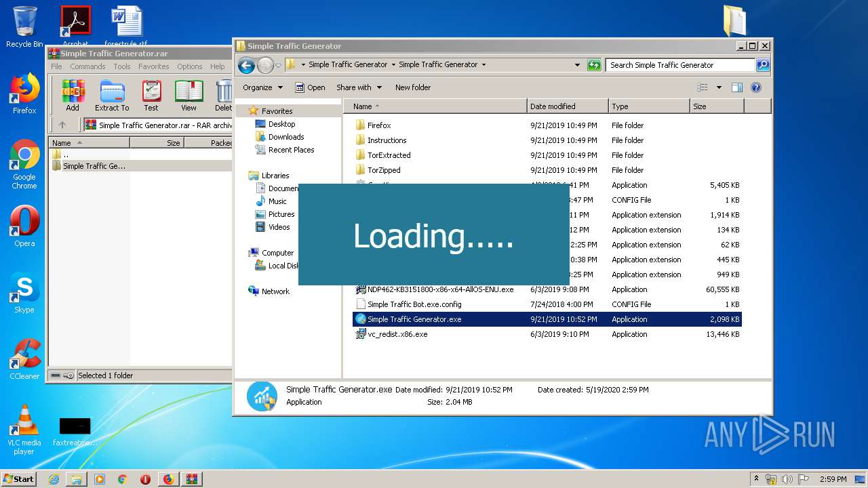The image size is (868, 488).
Task: Click the WinRAR archive path field
Action: coord(158,125)
